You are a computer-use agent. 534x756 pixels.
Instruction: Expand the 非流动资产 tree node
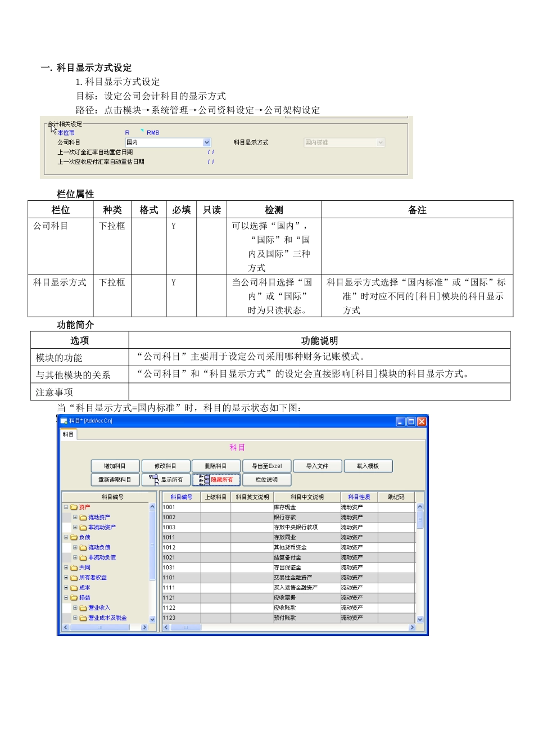coord(75,528)
